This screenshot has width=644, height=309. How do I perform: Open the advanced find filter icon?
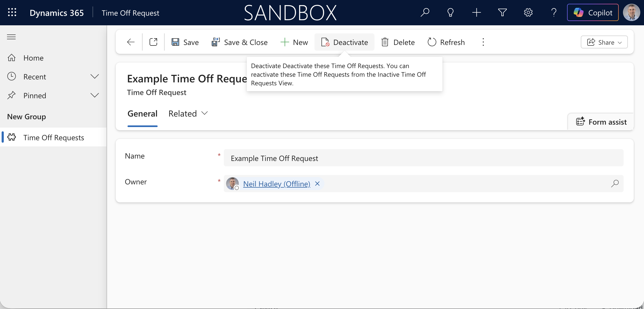coord(502,12)
